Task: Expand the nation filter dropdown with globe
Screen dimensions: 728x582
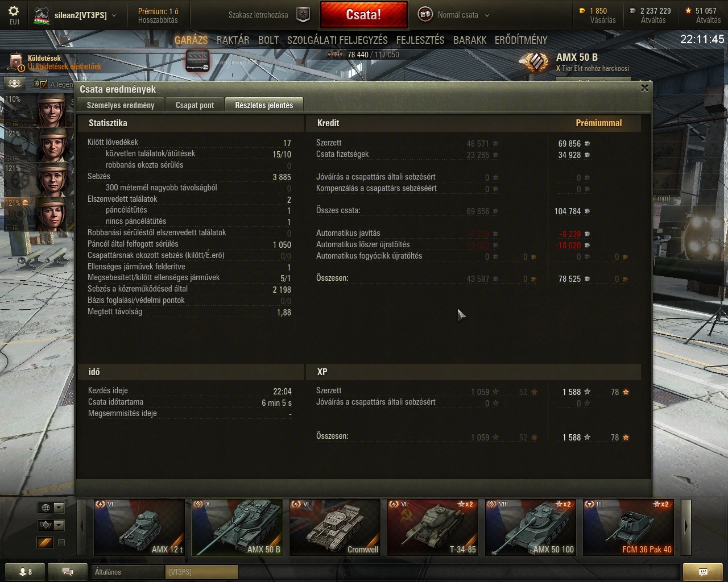Action: point(51,508)
